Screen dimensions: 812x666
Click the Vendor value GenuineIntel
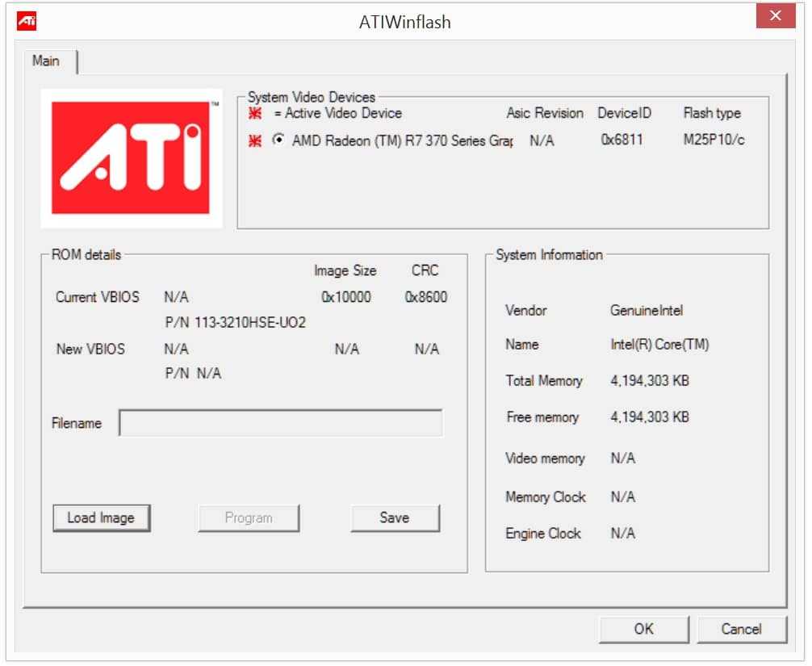pyautogui.click(x=647, y=311)
